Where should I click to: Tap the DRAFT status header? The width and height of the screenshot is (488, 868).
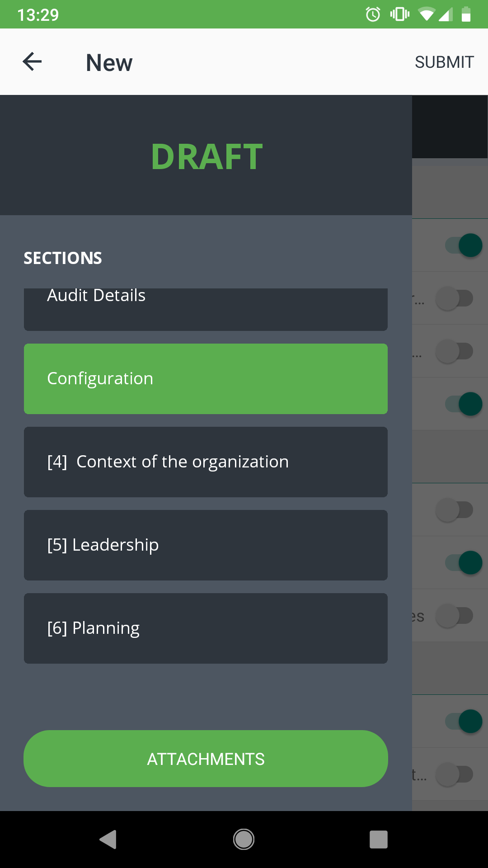(x=206, y=156)
